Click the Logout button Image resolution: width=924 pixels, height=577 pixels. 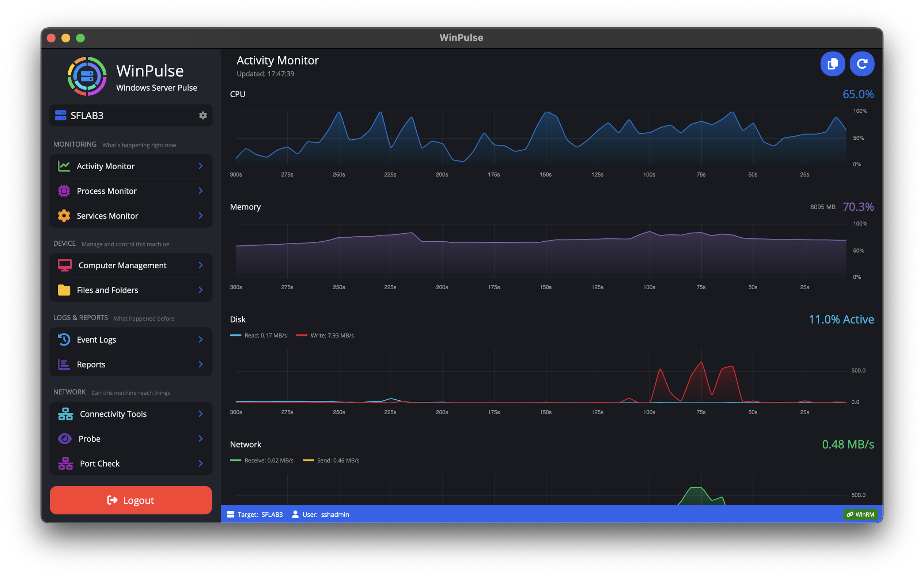point(130,500)
